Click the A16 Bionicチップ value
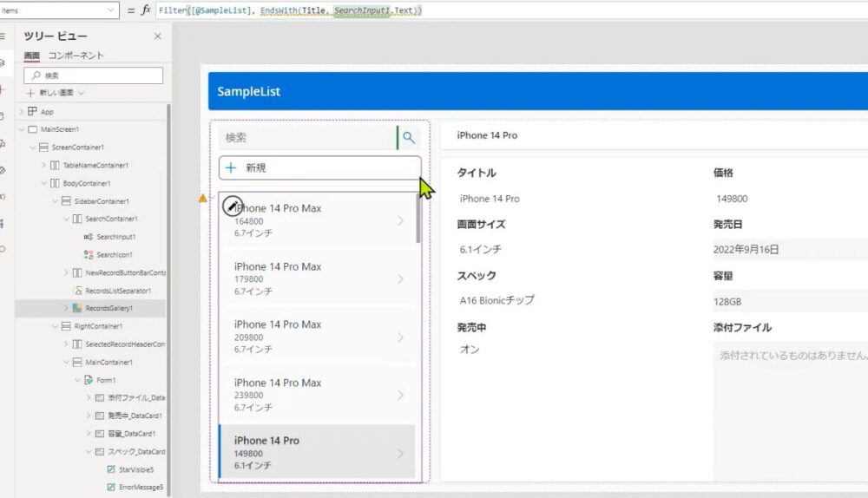This screenshot has width=868, height=498. [x=496, y=300]
